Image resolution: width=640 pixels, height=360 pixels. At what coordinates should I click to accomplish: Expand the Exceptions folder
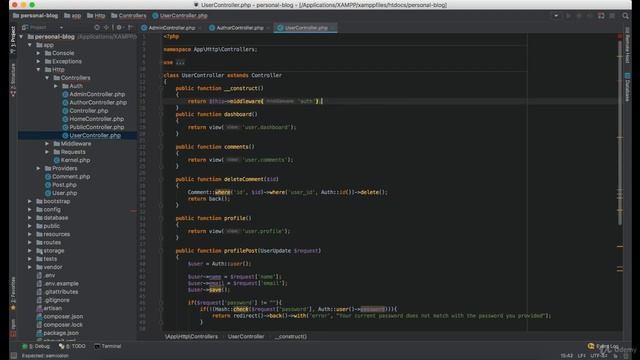tap(38, 61)
